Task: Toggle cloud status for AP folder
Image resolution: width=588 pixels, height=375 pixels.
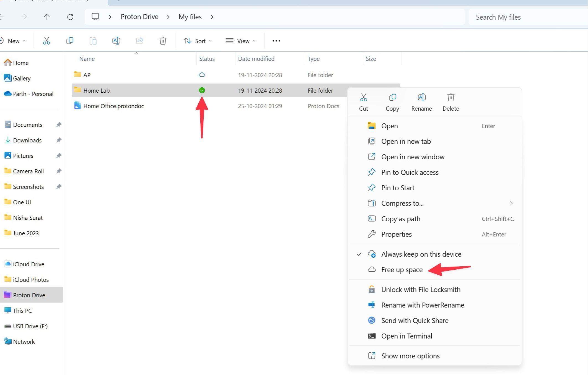Action: pyautogui.click(x=201, y=75)
